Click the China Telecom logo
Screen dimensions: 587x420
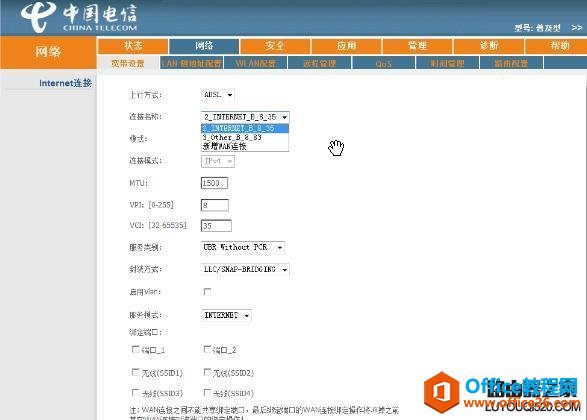[x=79, y=17]
